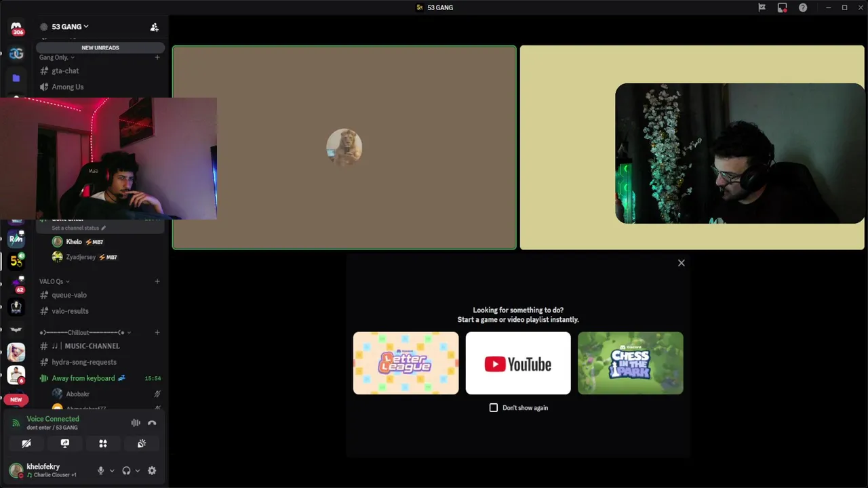Launch the Chess in the Park activity
The width and height of the screenshot is (868, 488).
click(630, 363)
